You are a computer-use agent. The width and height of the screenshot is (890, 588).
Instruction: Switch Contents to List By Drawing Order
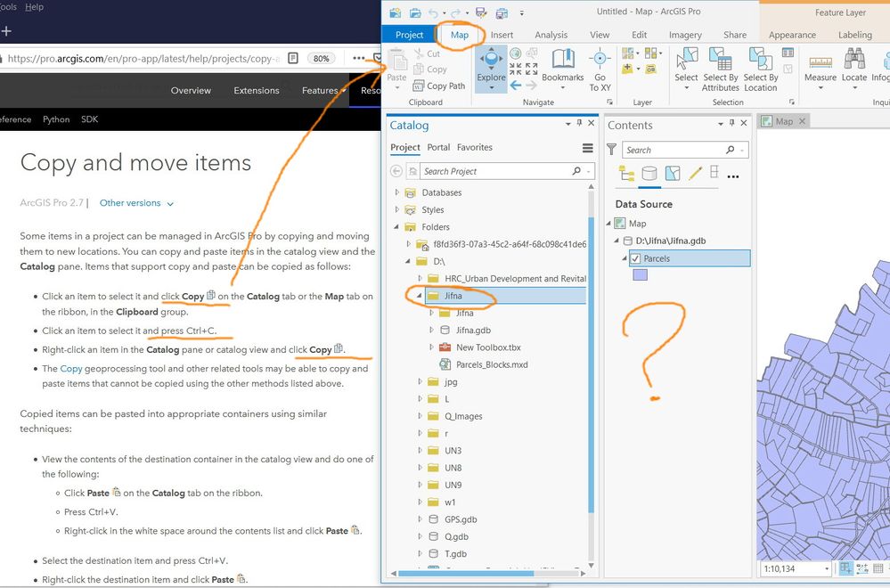(x=626, y=174)
